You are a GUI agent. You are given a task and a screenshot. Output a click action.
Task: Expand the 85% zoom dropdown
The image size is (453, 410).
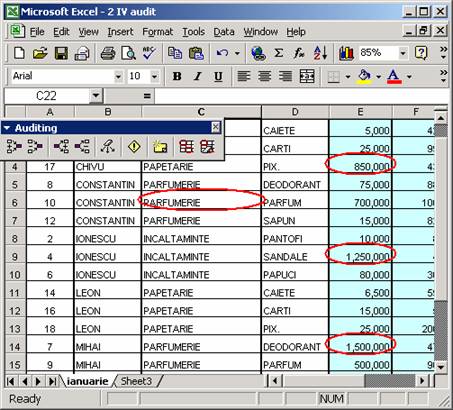pos(403,53)
